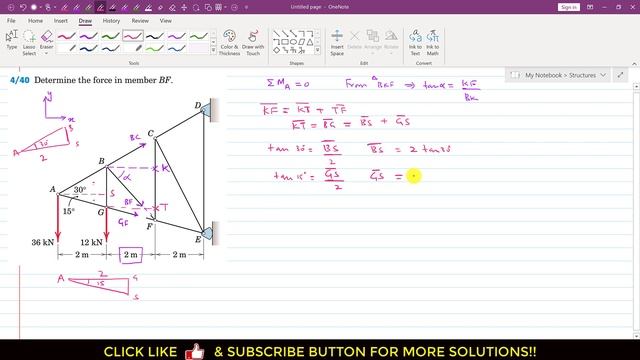The image size is (640, 360).
Task: Select light green pen in bottom row
Action: pyautogui.click(x=155, y=49)
